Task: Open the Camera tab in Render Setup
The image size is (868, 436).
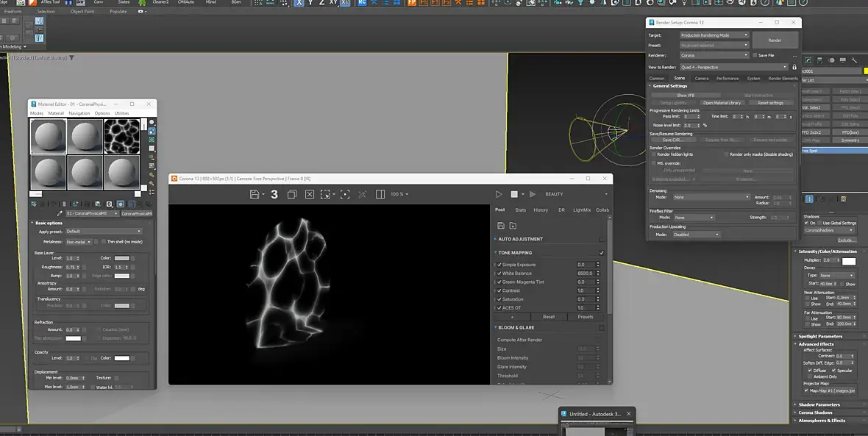Action: (702, 78)
